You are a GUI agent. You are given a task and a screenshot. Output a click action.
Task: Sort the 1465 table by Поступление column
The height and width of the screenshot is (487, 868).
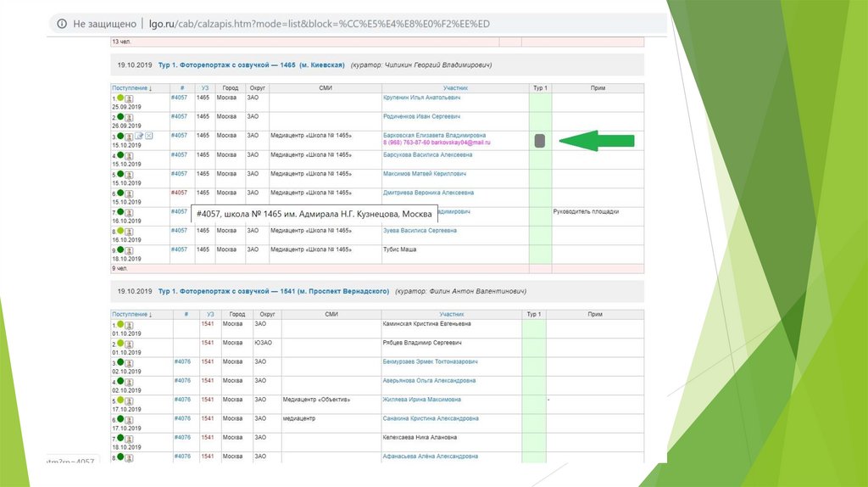131,88
